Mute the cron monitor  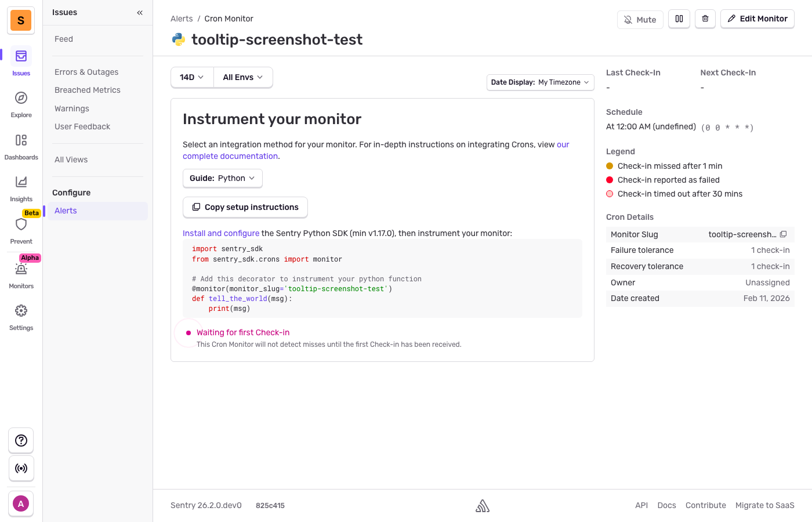640,19
